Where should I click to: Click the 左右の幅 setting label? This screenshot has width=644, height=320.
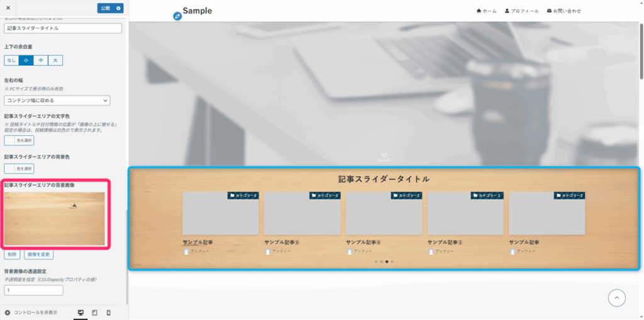[13, 82]
